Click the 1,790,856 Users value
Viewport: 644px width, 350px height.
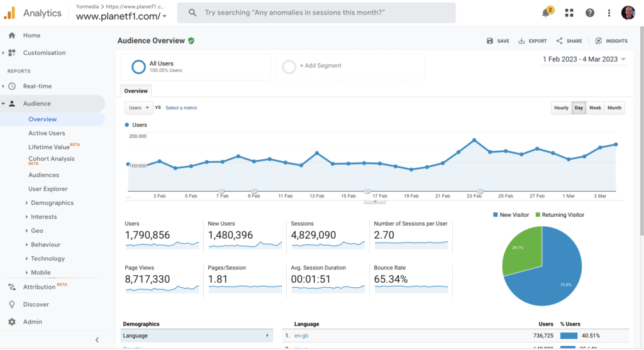147,235
